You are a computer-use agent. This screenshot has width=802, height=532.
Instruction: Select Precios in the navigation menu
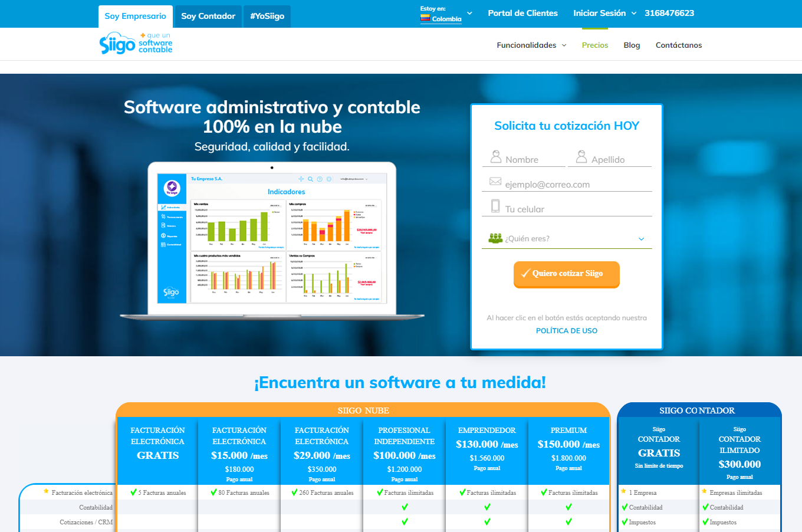point(594,45)
